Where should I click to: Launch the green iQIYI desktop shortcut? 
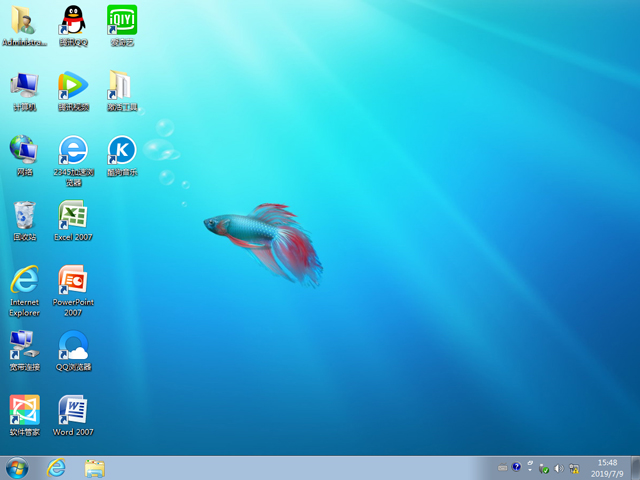point(121,20)
